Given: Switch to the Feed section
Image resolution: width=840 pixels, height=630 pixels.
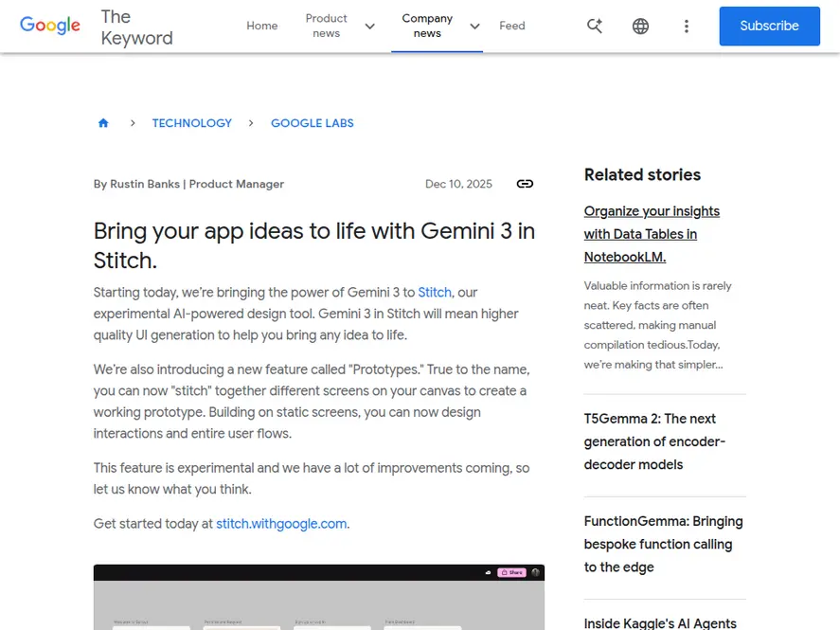Looking at the screenshot, I should click(x=511, y=26).
